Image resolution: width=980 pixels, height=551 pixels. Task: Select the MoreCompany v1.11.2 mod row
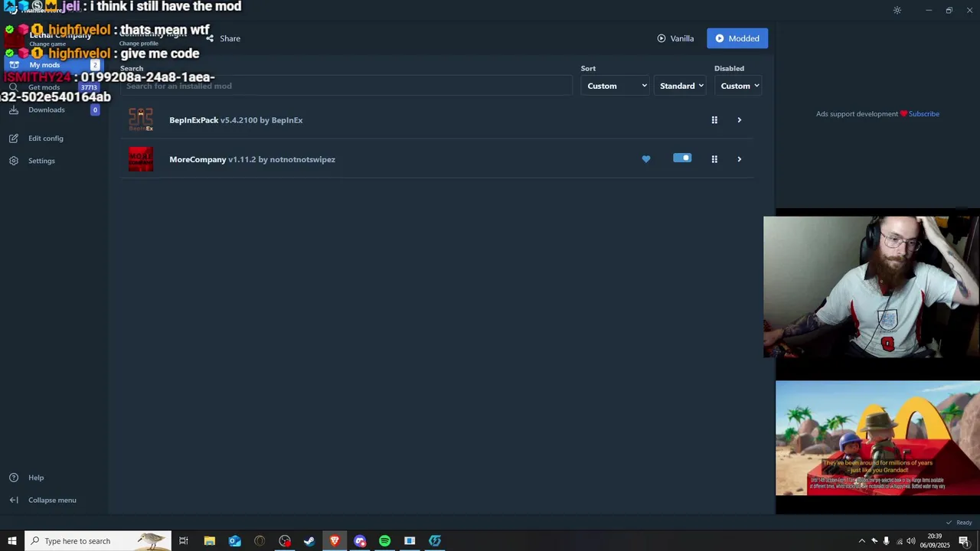coord(436,159)
